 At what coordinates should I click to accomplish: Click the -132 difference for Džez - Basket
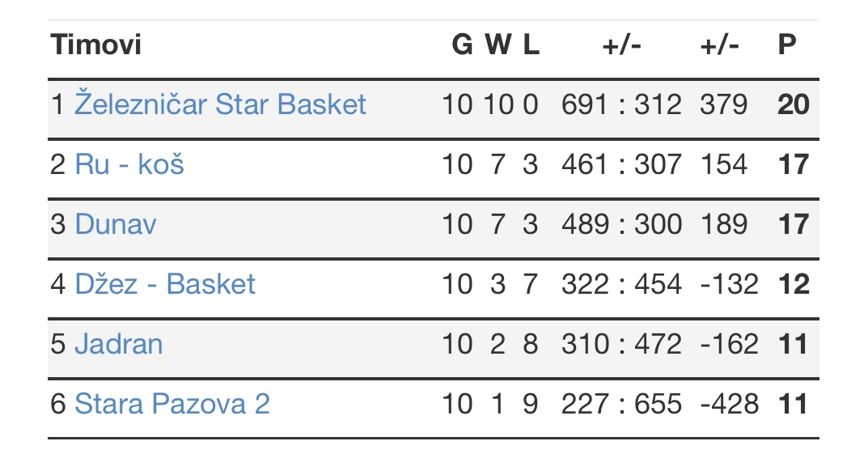(x=729, y=284)
